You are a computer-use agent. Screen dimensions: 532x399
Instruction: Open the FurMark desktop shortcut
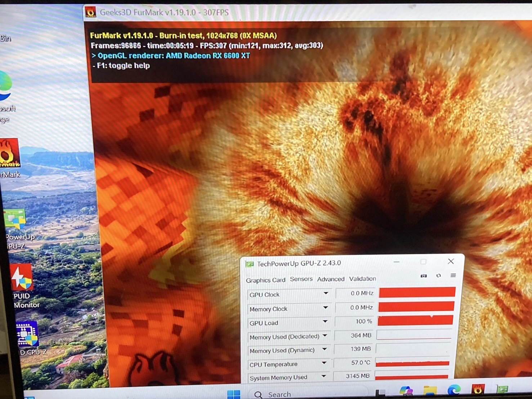(x=10, y=158)
